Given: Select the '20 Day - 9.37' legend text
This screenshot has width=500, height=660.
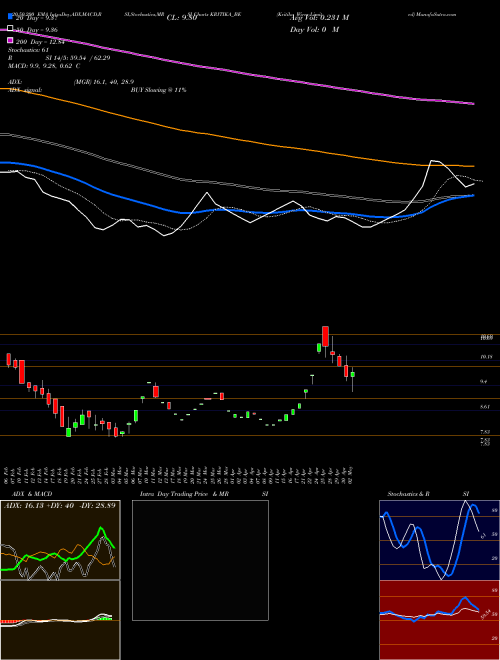Looking at the screenshot, I should (35, 18).
